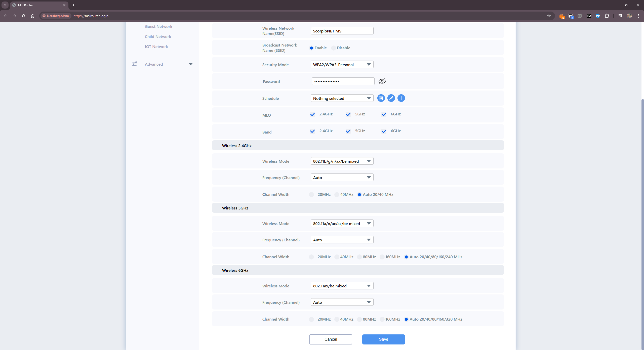Click into the Wireless Network Name field
This screenshot has width=644, height=350.
coord(342,31)
